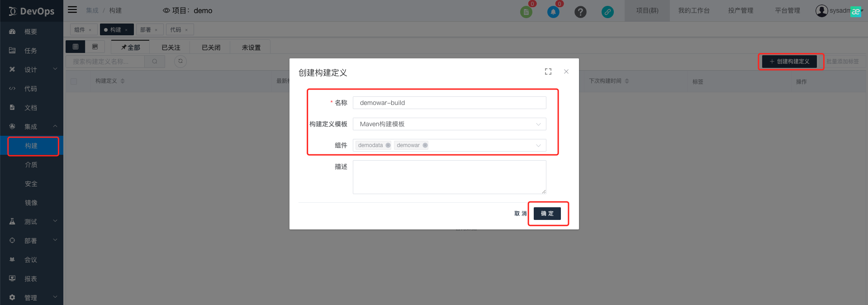The width and height of the screenshot is (868, 305).
Task: Expand the dialog to fullscreen
Action: pyautogui.click(x=548, y=71)
